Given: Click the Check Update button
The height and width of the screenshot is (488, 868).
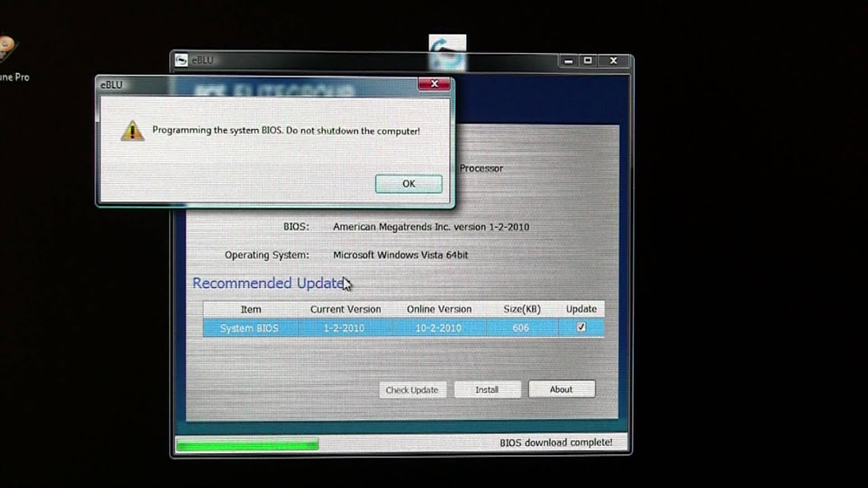Looking at the screenshot, I should pos(412,390).
